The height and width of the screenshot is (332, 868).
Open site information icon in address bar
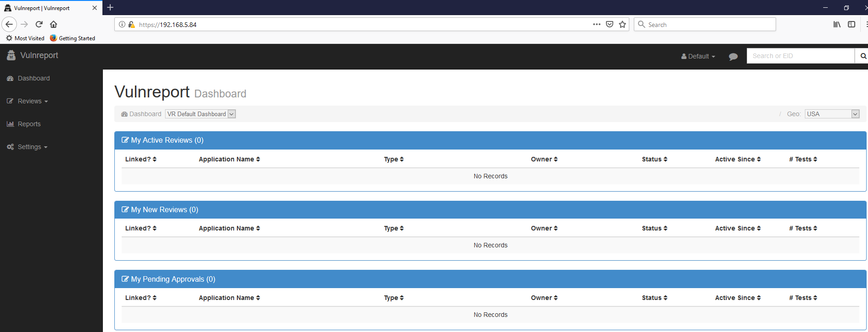click(x=122, y=24)
